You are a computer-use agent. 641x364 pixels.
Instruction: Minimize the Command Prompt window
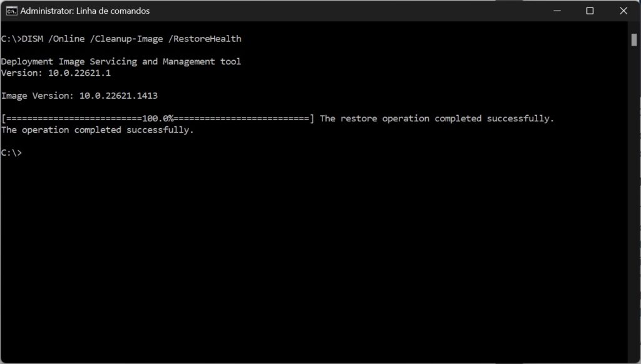coord(556,11)
